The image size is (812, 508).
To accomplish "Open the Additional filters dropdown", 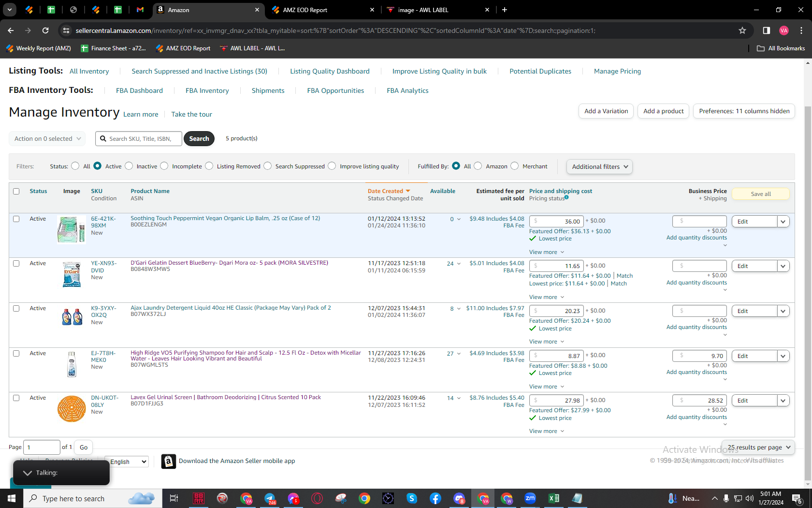I will coord(599,166).
